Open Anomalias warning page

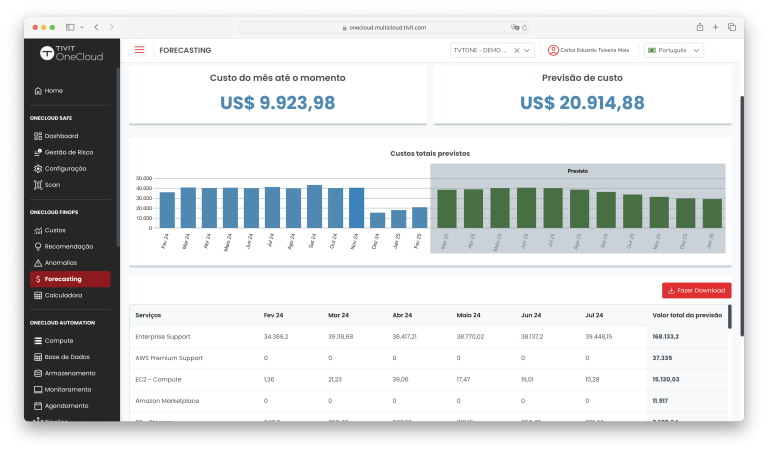60,262
